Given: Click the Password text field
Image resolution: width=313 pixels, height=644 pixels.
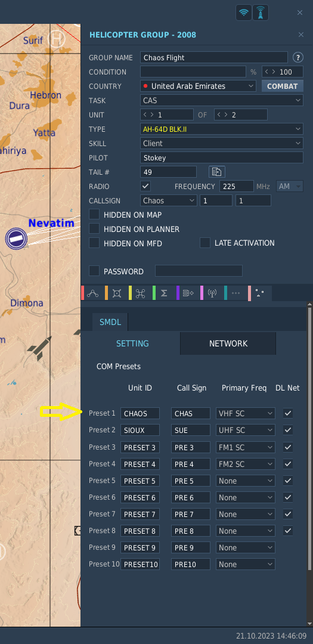Looking at the screenshot, I should tap(199, 271).
